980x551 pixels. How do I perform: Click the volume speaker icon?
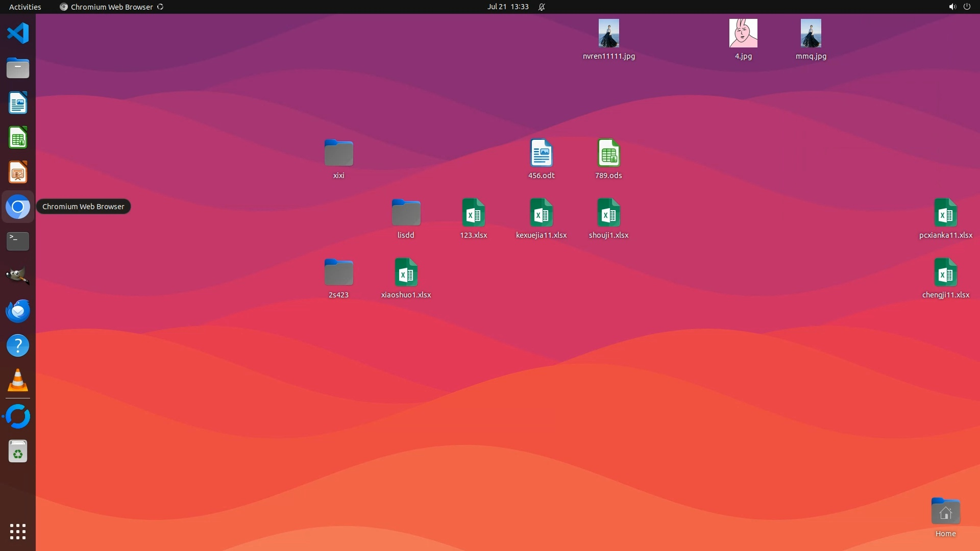(952, 7)
